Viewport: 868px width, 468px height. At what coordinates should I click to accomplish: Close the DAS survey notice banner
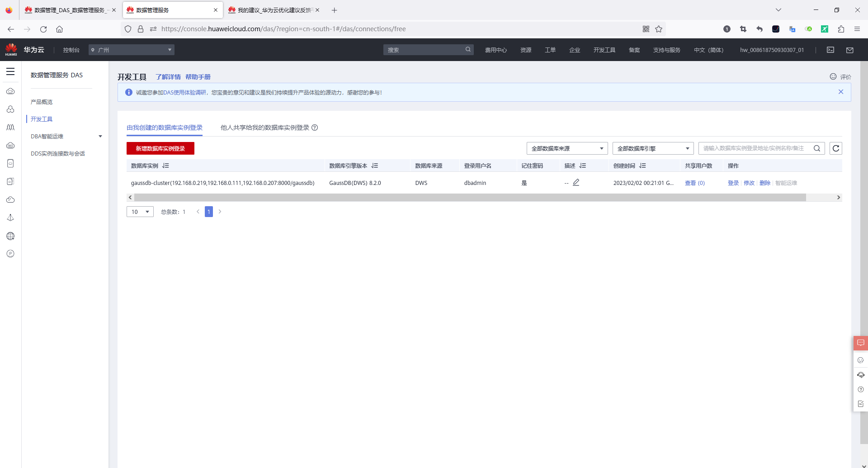pos(841,92)
